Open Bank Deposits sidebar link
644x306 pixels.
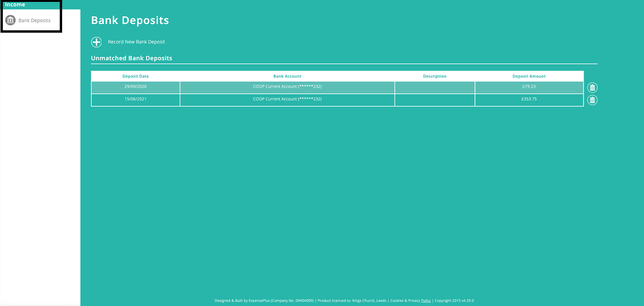[34, 20]
